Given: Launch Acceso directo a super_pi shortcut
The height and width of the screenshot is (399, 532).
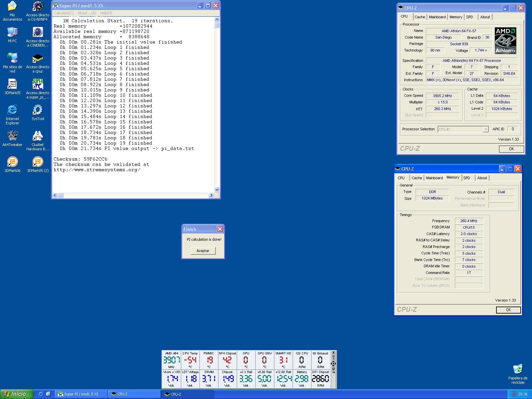Looking at the screenshot, I should click(38, 89).
